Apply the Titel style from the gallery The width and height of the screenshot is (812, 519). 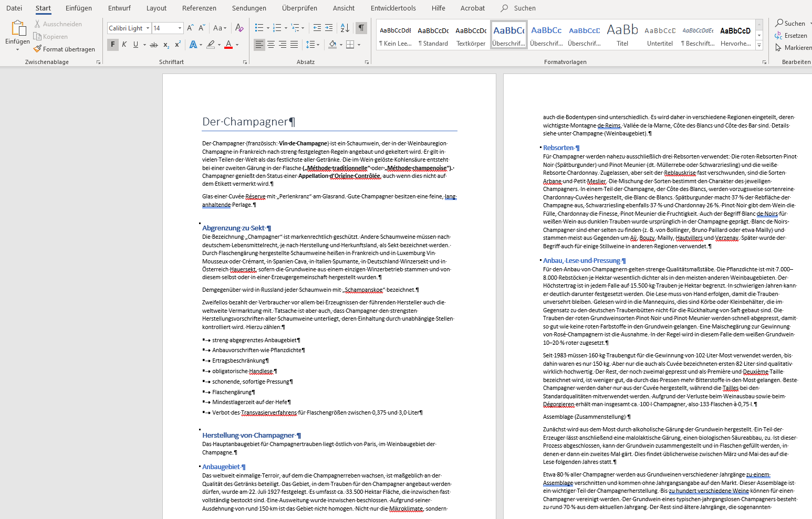point(622,35)
